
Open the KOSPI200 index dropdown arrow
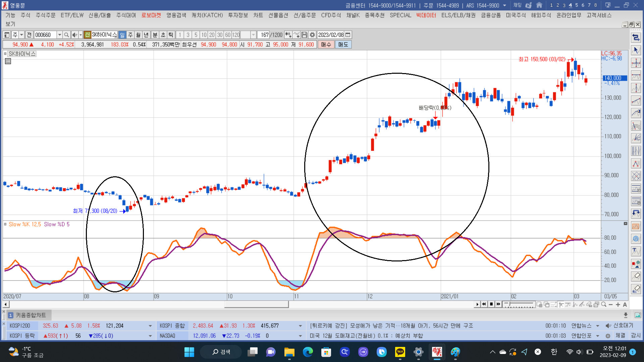click(x=150, y=326)
